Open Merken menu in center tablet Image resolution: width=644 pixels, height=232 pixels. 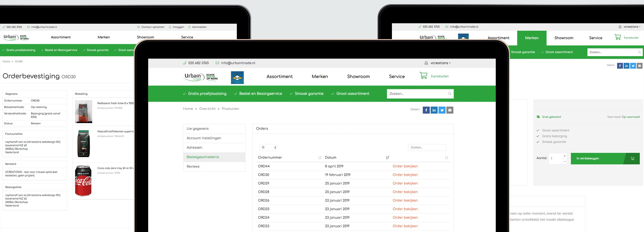pyautogui.click(x=320, y=77)
